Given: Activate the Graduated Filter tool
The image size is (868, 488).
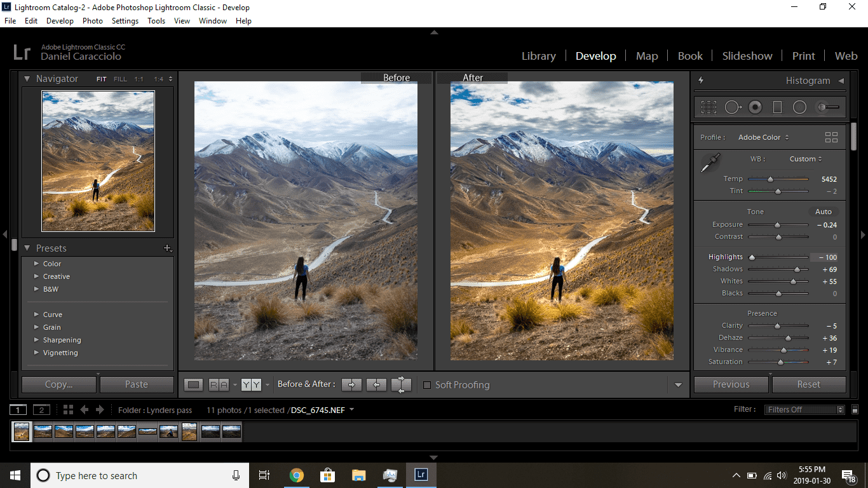Looking at the screenshot, I should coord(777,107).
